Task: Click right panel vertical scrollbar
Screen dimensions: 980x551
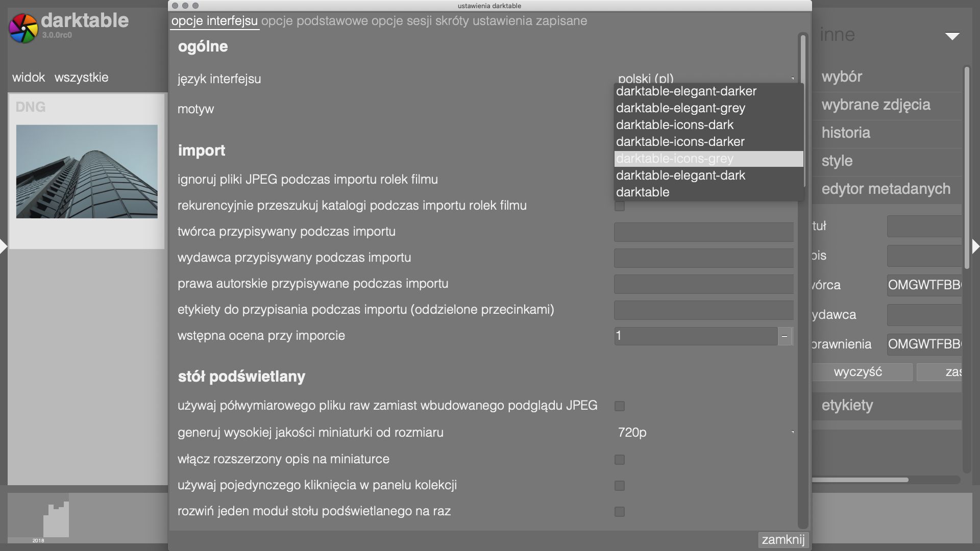Action: pyautogui.click(x=966, y=168)
